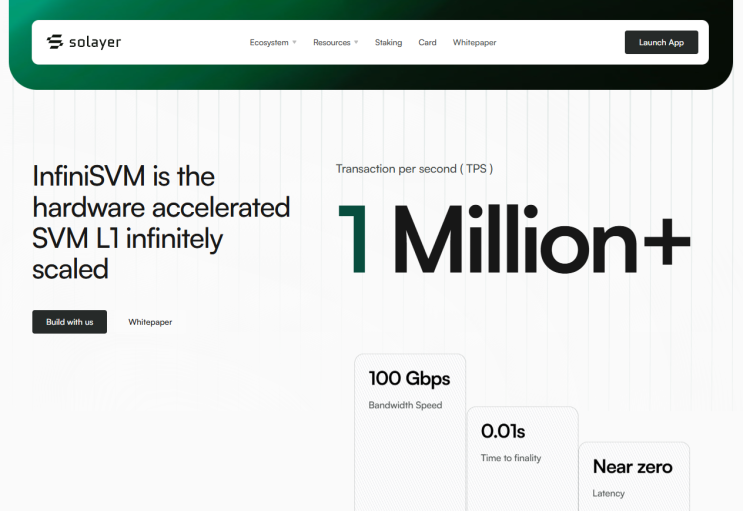The height and width of the screenshot is (511, 743).
Task: Expand the Ecosystem dropdown arrow
Action: pyautogui.click(x=294, y=42)
